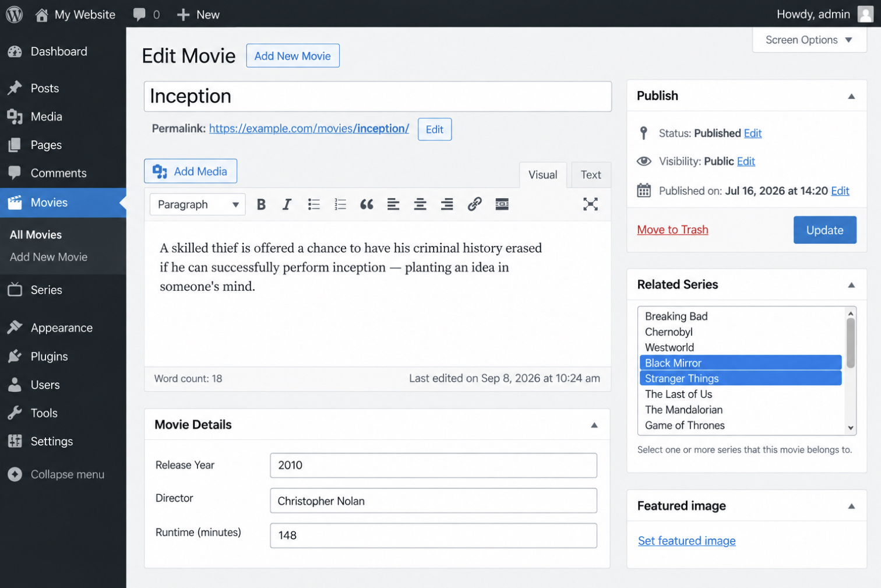Screen dimensions: 881x588
Task: Select Stranger Things in series list
Action: [741, 378]
